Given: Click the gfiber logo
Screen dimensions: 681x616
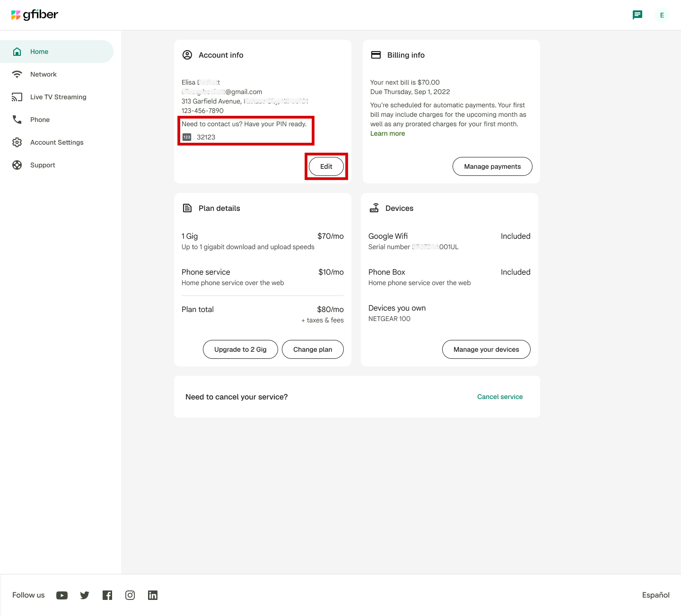Looking at the screenshot, I should pos(35,15).
